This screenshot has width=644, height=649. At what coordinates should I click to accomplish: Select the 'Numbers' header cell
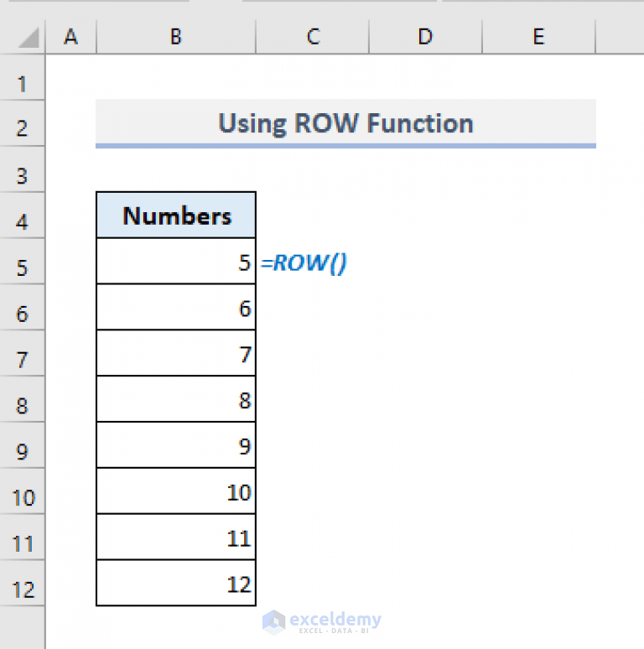(176, 215)
